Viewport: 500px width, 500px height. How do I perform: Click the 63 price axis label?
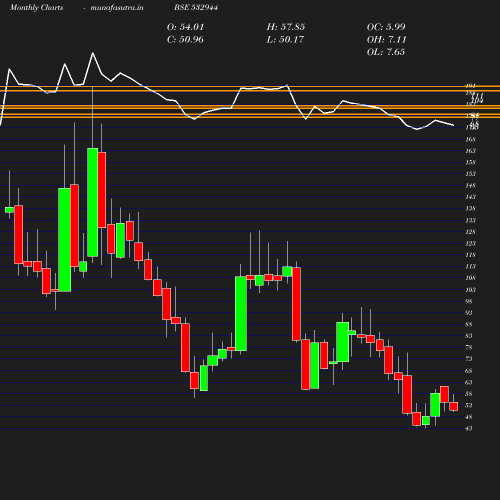(x=469, y=382)
